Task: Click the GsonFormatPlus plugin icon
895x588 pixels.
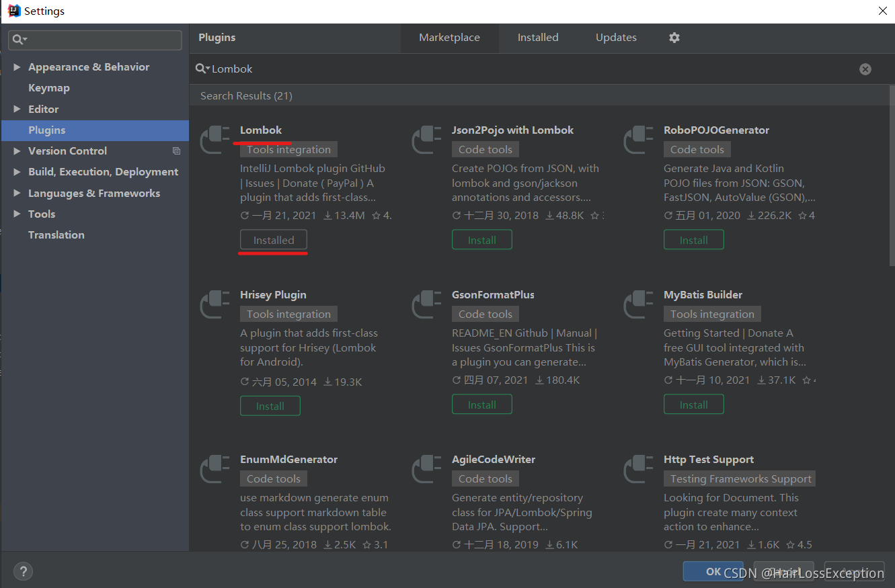Action: (427, 304)
